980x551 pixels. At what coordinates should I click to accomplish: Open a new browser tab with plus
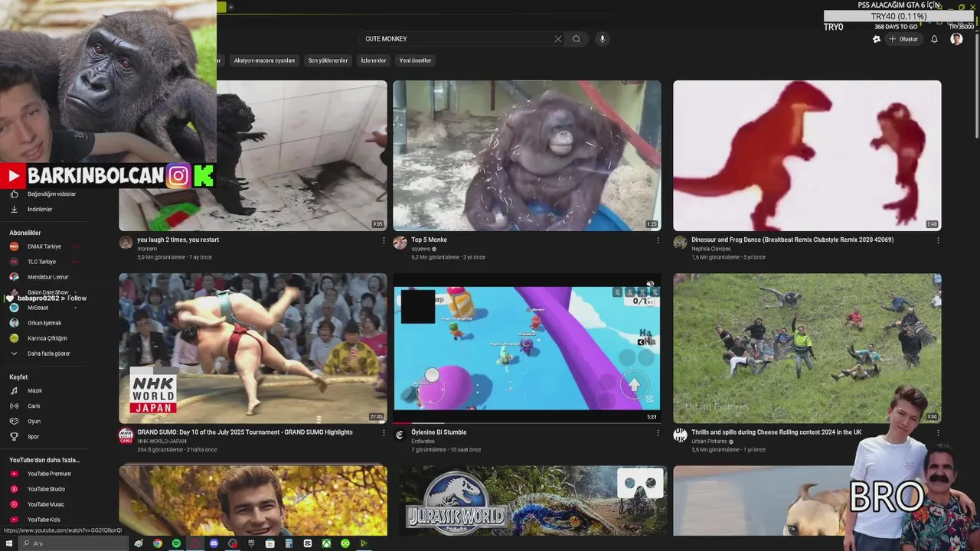pos(230,7)
